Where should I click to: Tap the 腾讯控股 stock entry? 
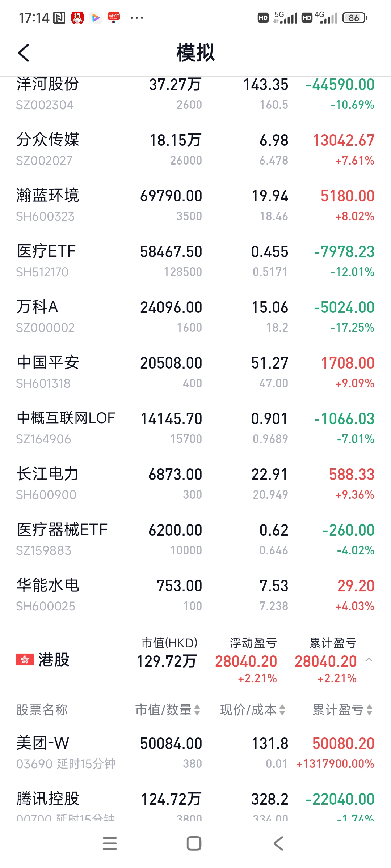195,806
